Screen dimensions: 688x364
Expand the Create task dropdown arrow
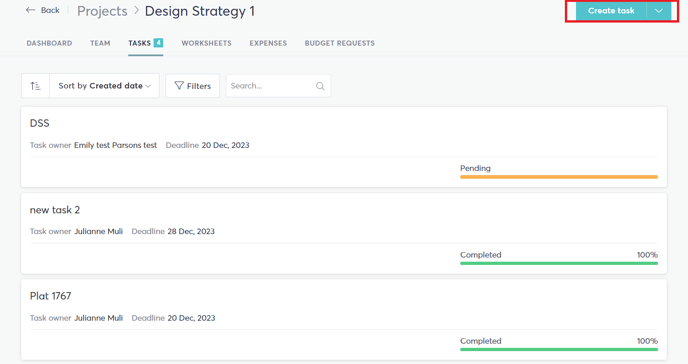659,11
